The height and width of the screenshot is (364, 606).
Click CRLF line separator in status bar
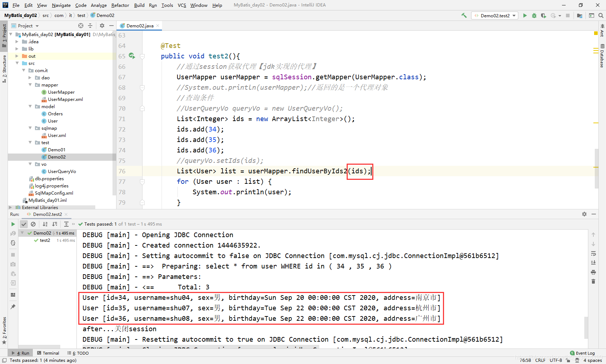click(540, 360)
